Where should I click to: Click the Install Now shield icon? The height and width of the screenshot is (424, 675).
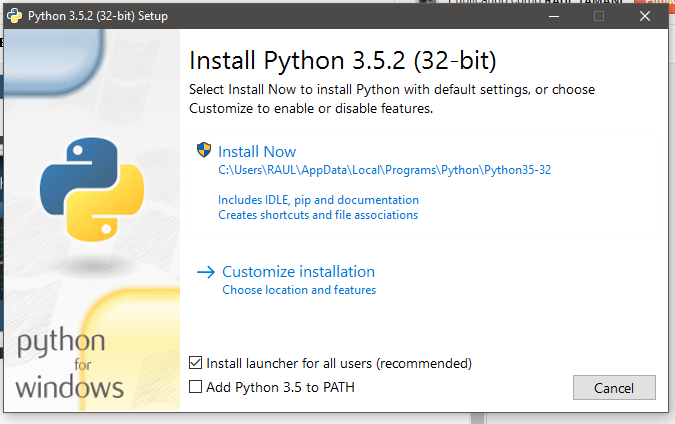tap(204, 150)
